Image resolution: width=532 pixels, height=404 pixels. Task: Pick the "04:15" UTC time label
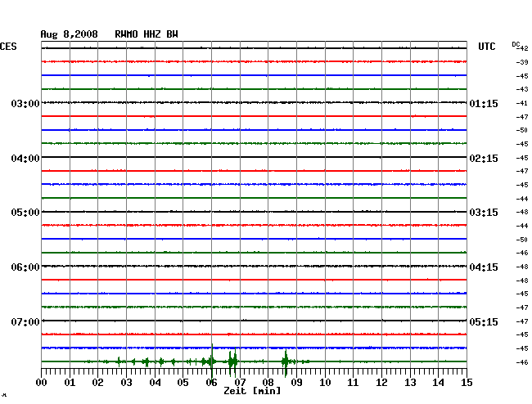coord(484,267)
